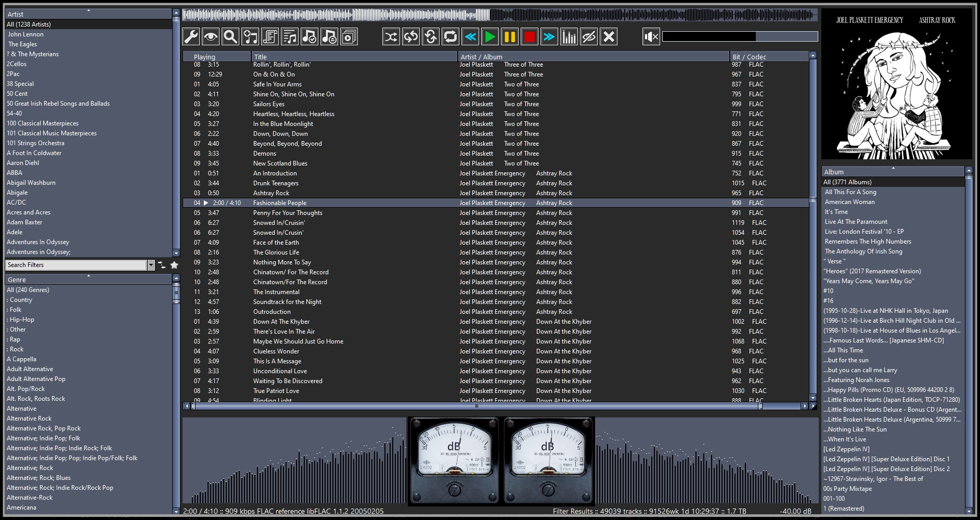This screenshot has height=520, width=980.
Task: Go to previous track with blue arrows
Action: (x=470, y=36)
